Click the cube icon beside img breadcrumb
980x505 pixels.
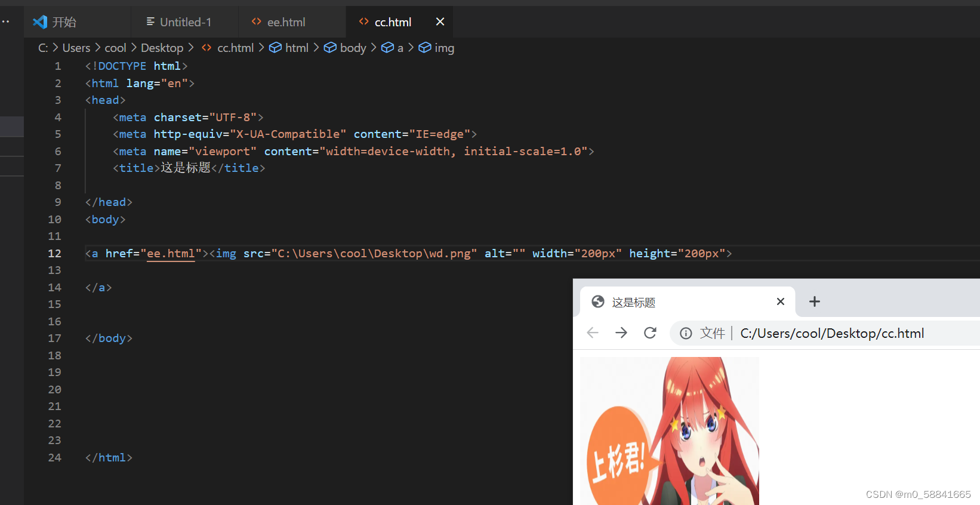[x=424, y=47]
